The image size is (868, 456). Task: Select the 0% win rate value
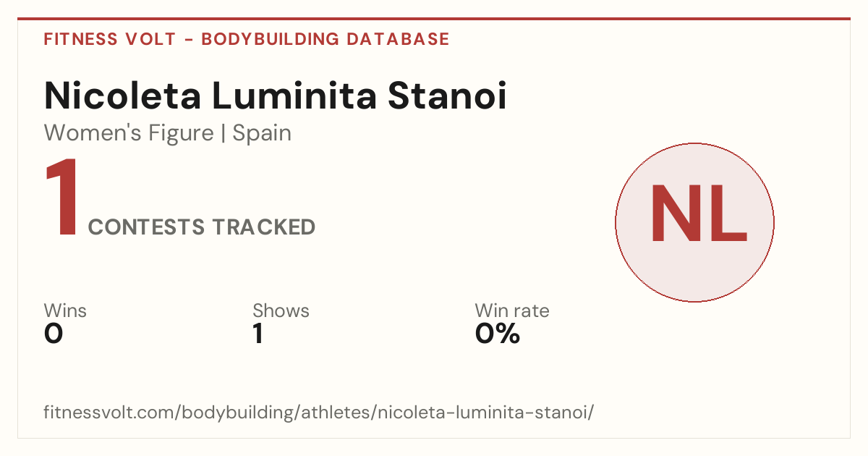498,334
